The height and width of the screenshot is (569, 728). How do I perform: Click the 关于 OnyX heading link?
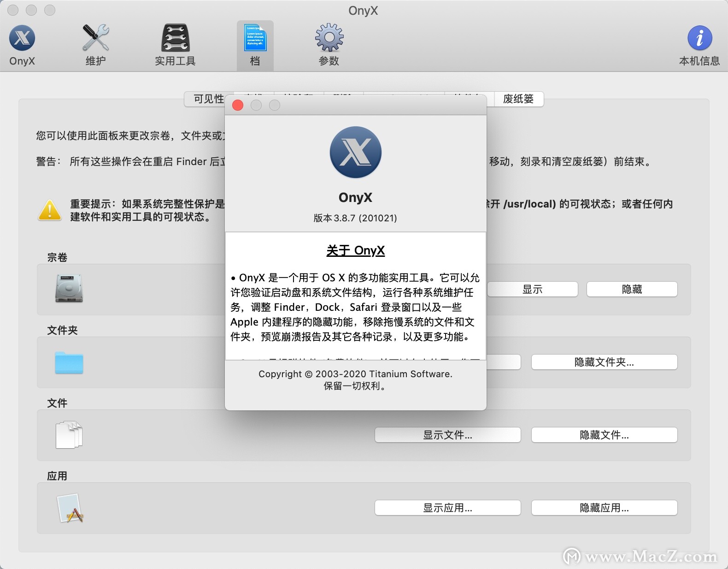tap(355, 250)
